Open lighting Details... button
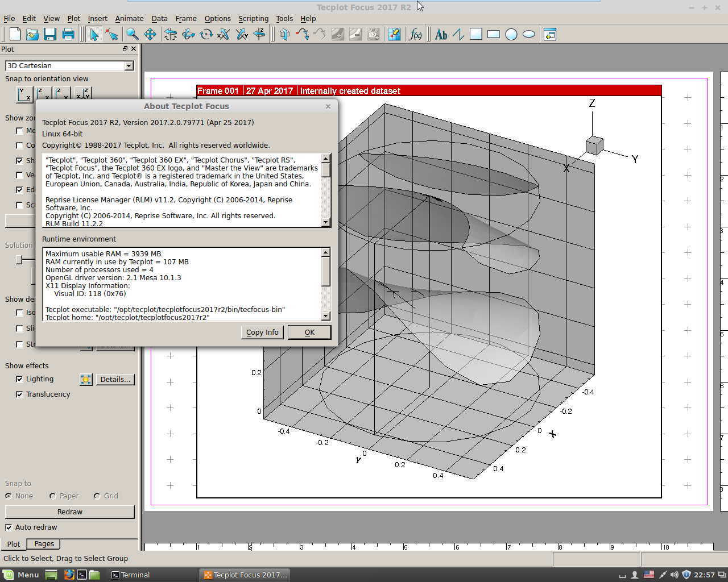This screenshot has width=728, height=582. pyautogui.click(x=115, y=380)
